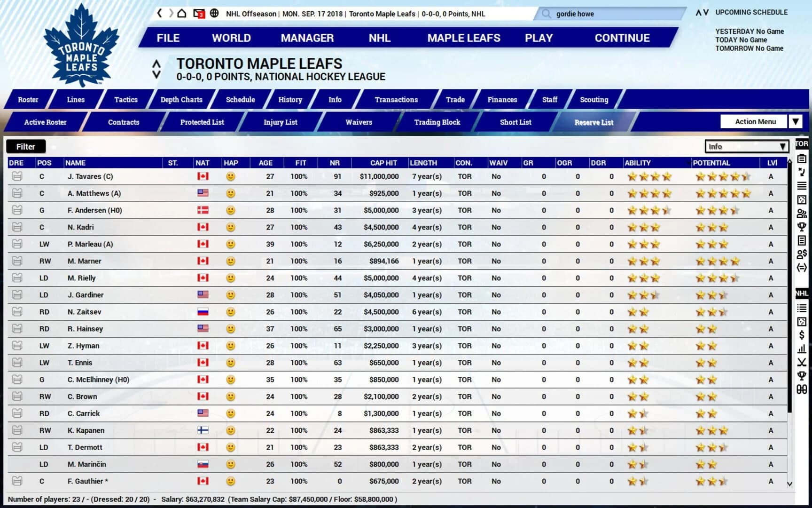Image resolution: width=812 pixels, height=508 pixels.
Task: Open the Filter button
Action: pos(25,146)
